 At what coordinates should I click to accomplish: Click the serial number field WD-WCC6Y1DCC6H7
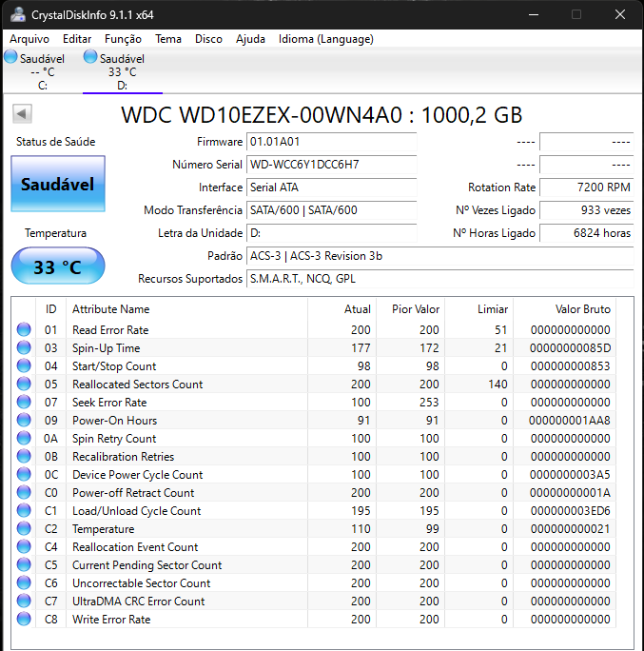[332, 165]
